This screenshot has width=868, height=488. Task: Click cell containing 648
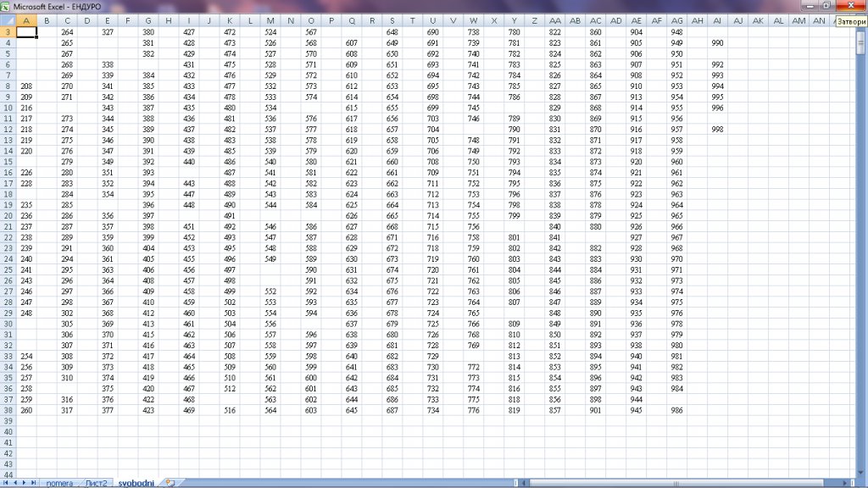(x=392, y=32)
